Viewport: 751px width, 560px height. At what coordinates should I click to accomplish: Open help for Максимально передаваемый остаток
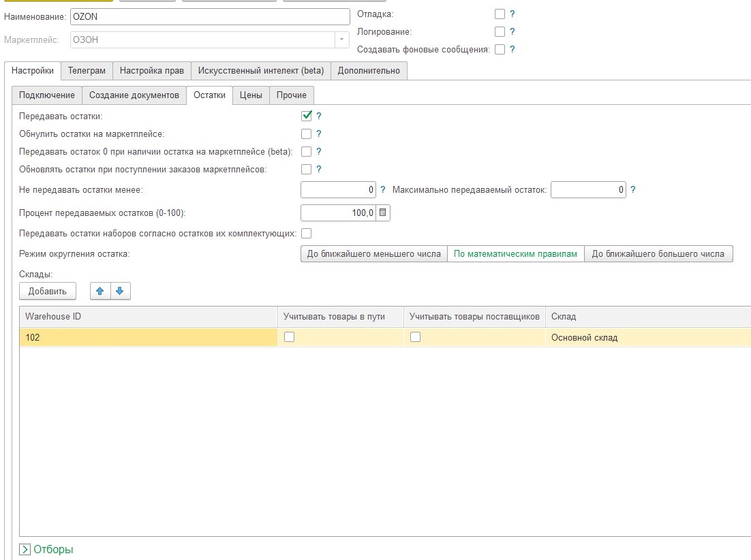(x=632, y=190)
